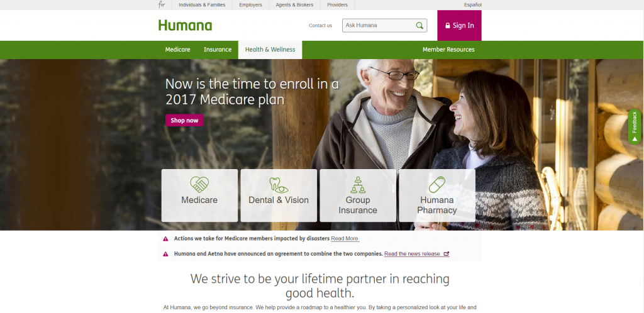Image resolution: width=644 pixels, height=313 pixels.
Task: Open the Medicare navigation menu
Action: (178, 50)
